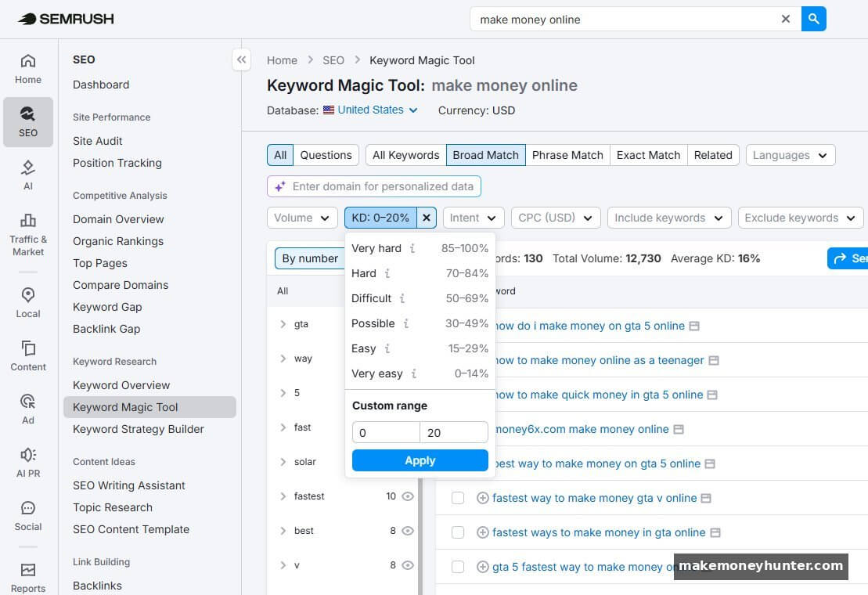Select the Very easy 0-14% preset
This screenshot has height=595, width=868.
click(x=420, y=373)
